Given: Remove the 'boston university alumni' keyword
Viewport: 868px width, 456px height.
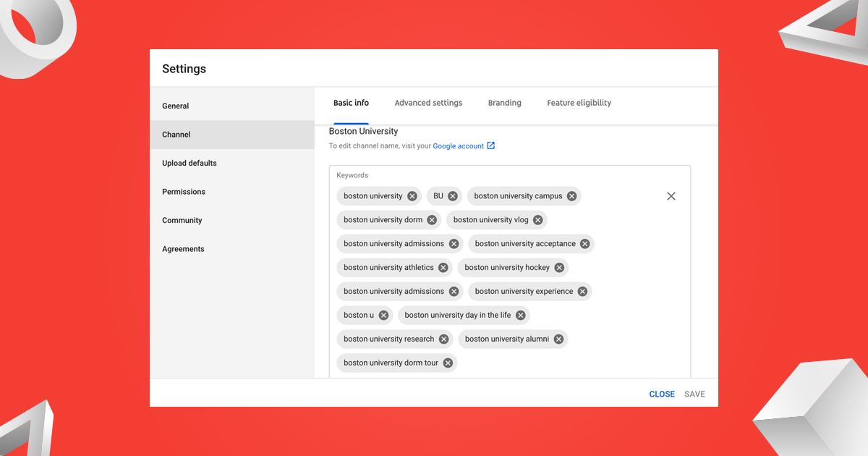Looking at the screenshot, I should click(x=558, y=339).
